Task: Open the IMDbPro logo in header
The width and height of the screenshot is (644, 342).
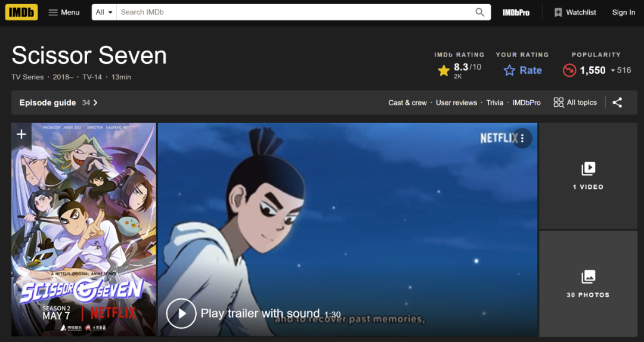Action: [x=516, y=13]
